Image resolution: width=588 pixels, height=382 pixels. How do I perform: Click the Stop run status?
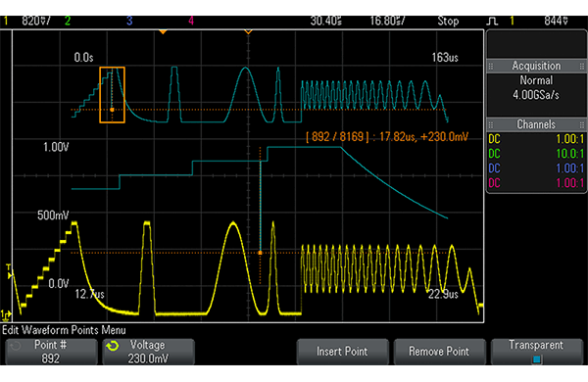(448, 21)
